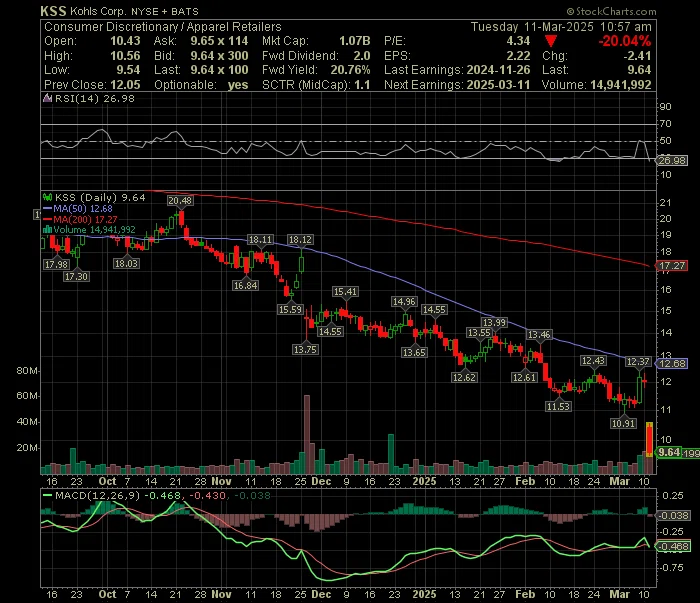Click the 12.61 price label

524,378
